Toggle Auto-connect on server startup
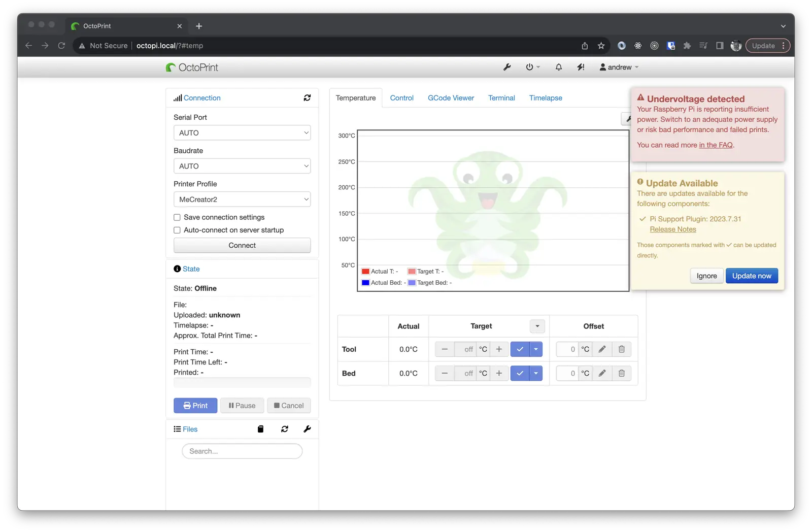812x532 pixels. [x=177, y=230]
